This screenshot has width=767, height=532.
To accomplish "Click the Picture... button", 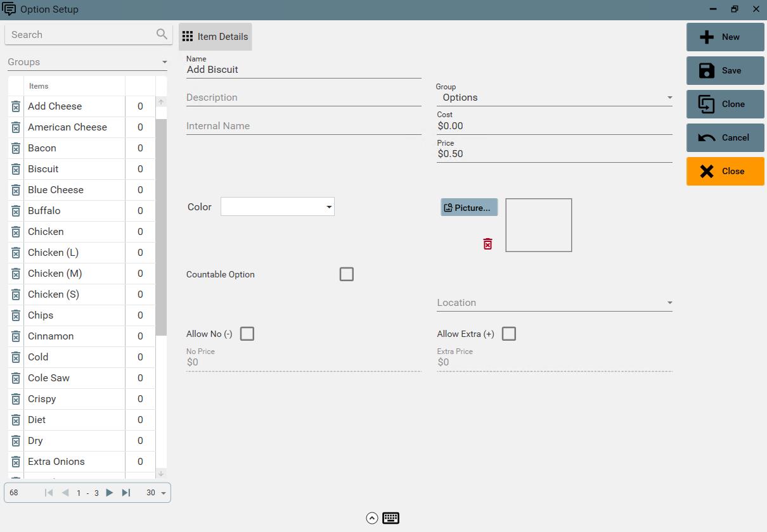I will pyautogui.click(x=469, y=207).
